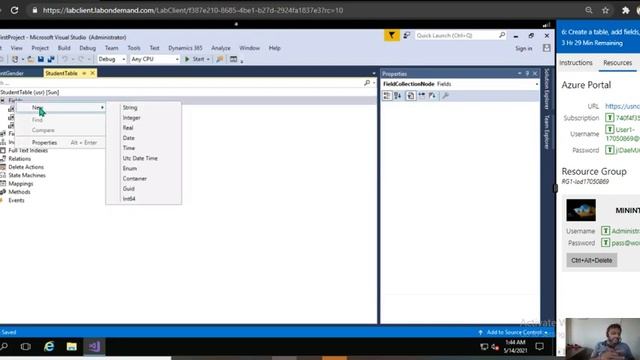Click the copy icon beside Subscription value
This screenshot has width=640, height=360.
(609, 118)
